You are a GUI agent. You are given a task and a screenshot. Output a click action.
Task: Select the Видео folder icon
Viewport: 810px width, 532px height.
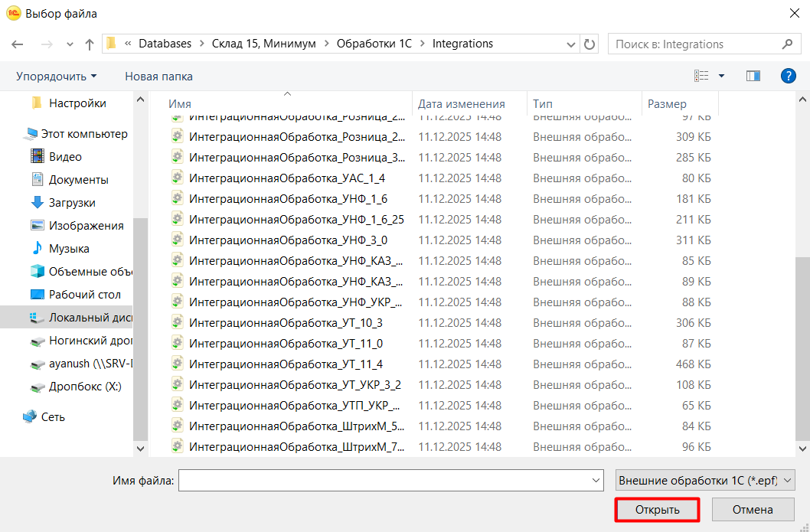coord(38,156)
